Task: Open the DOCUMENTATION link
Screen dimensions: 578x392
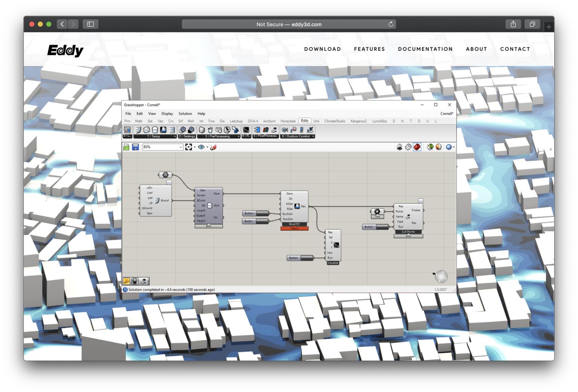Action: (x=425, y=49)
